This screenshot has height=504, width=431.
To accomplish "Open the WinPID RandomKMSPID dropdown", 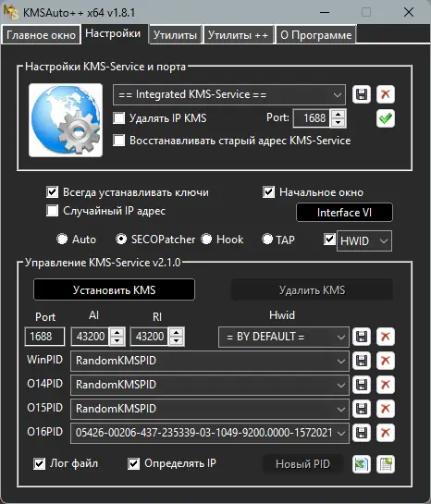I will click(x=341, y=362).
